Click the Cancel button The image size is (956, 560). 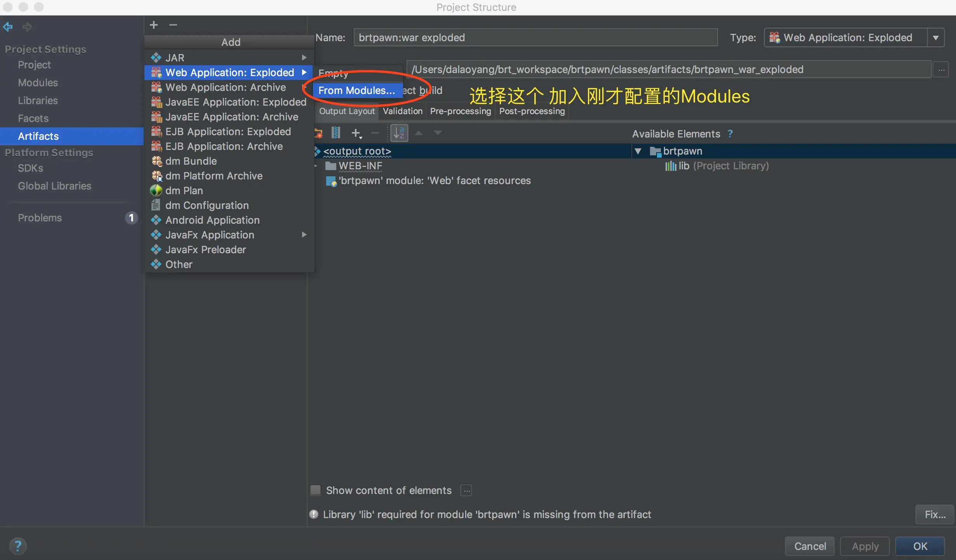pos(810,546)
